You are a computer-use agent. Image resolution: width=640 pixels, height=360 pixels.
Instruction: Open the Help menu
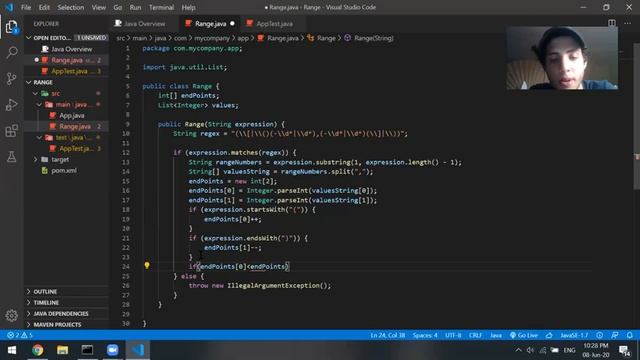coord(188,7)
